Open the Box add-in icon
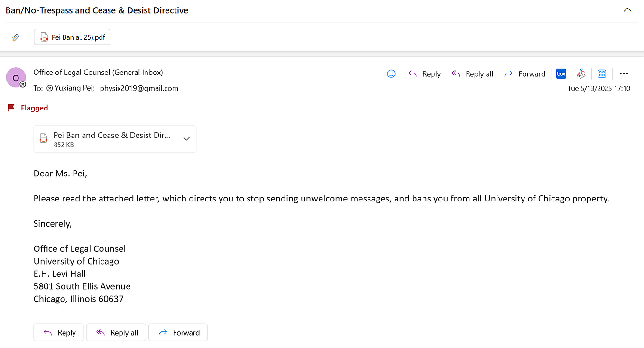The image size is (644, 348). click(x=561, y=73)
